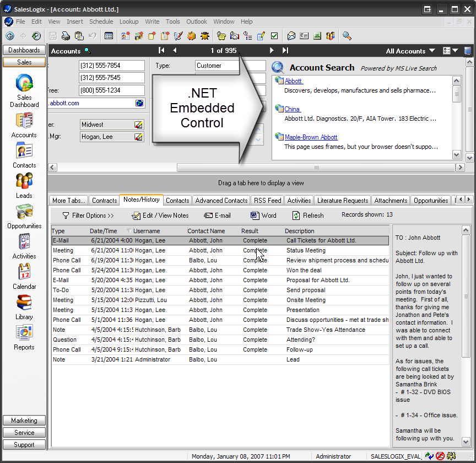
Task: Switch to the RSS Feed tab
Action: coord(267,201)
